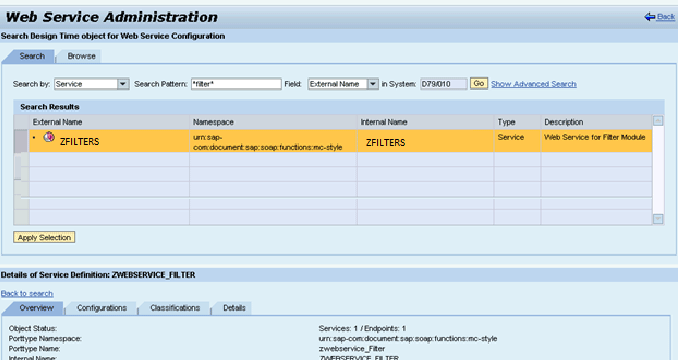Image resolution: width=694 pixels, height=363 pixels.
Task: Click the Back to search link
Action: pos(27,293)
